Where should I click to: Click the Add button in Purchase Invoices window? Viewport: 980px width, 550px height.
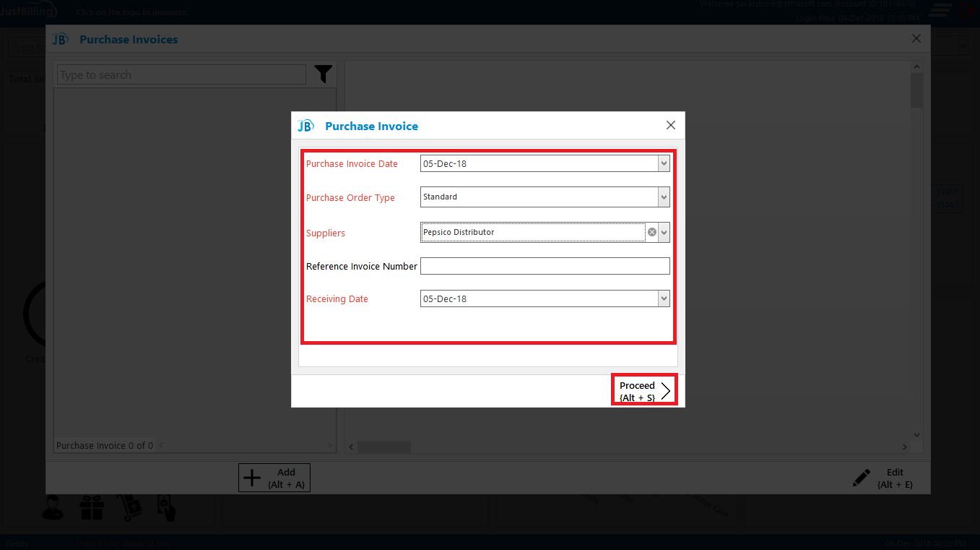(274, 478)
